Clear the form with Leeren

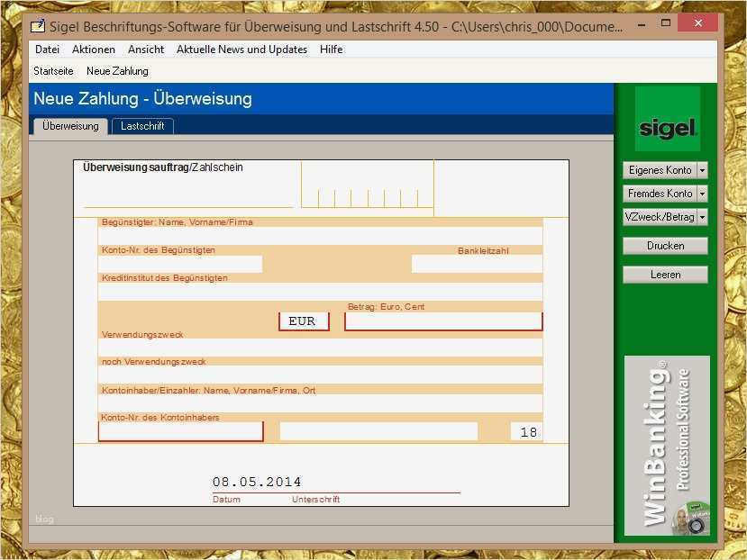(665, 275)
